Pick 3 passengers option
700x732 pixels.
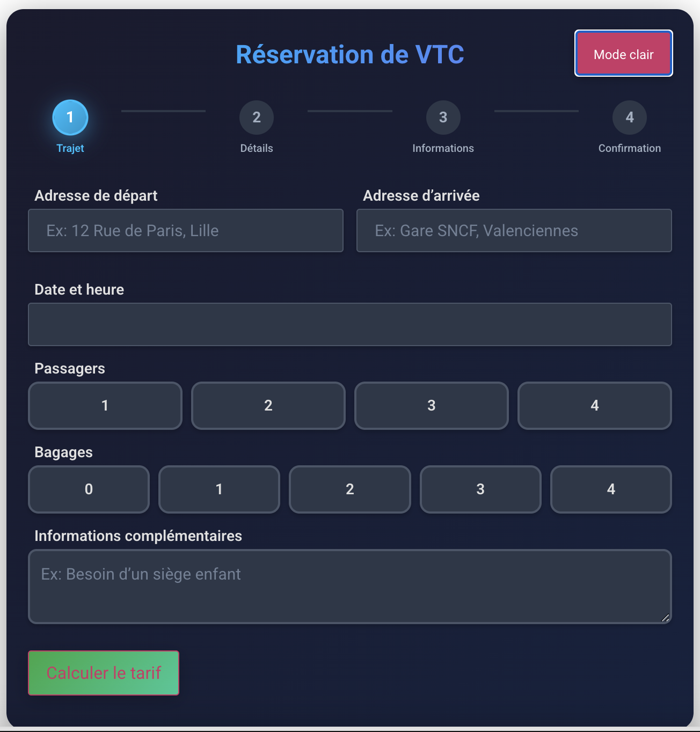tap(432, 406)
